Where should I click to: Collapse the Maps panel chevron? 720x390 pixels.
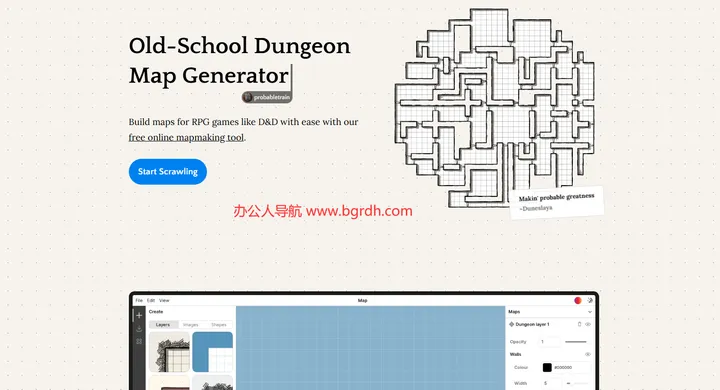[x=590, y=312]
